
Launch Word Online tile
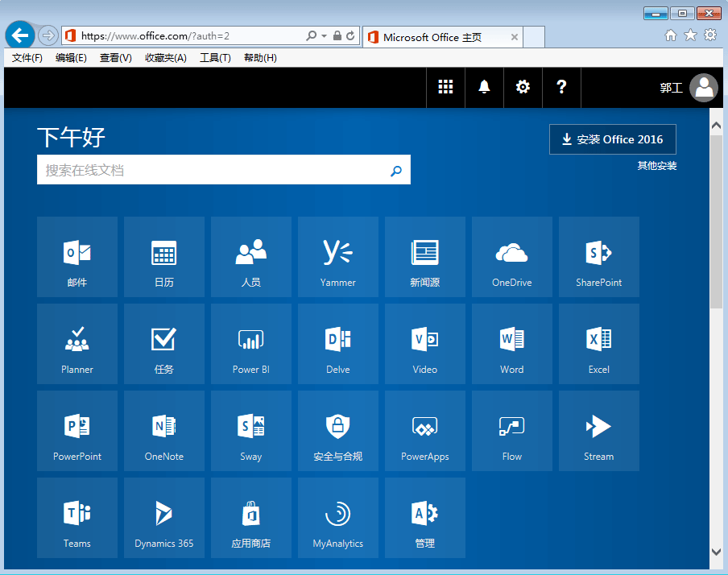pos(512,344)
